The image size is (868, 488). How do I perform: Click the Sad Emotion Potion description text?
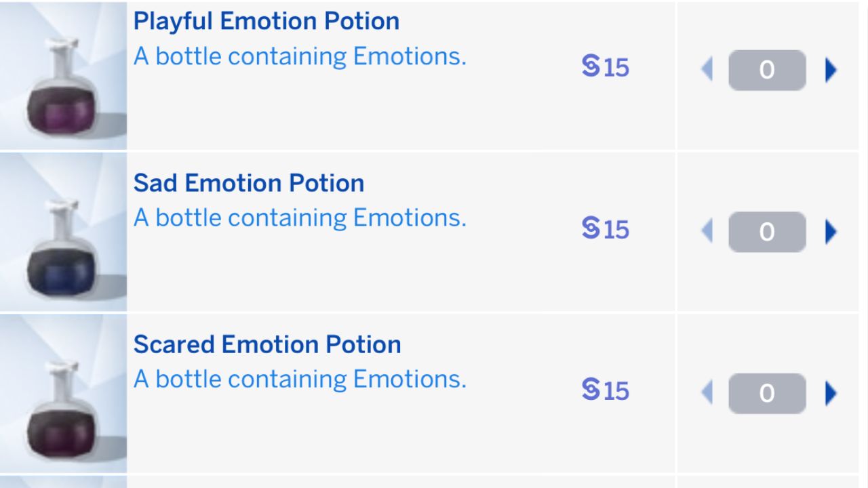(x=300, y=218)
